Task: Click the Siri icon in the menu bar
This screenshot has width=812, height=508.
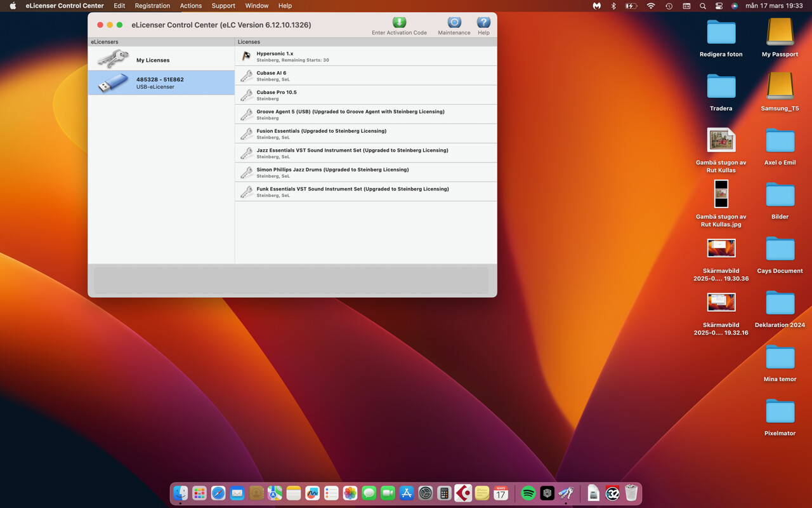Action: [735, 6]
